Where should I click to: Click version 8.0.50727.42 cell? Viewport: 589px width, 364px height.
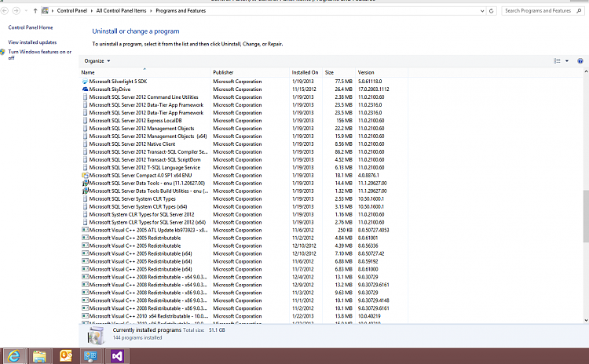[x=371, y=253]
